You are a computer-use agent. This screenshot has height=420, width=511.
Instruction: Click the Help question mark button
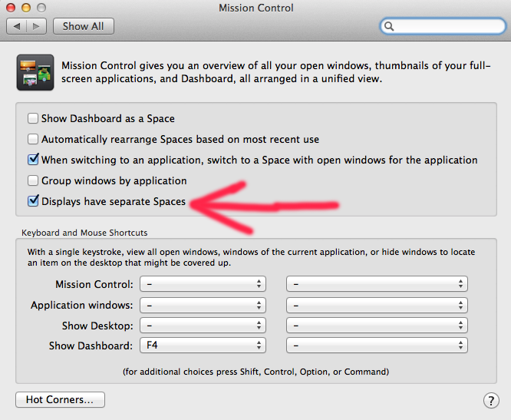click(x=491, y=400)
